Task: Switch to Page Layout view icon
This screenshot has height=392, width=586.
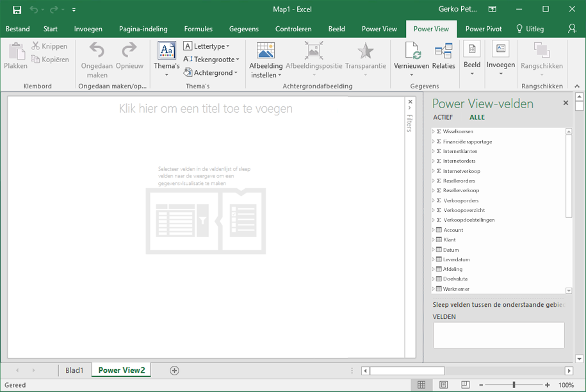Action: tap(444, 385)
